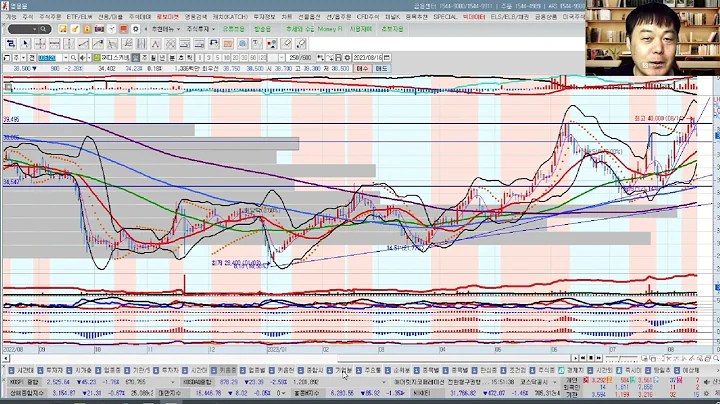Expand the interval dropdown after 120
720x404 pixels.
(x=281, y=57)
